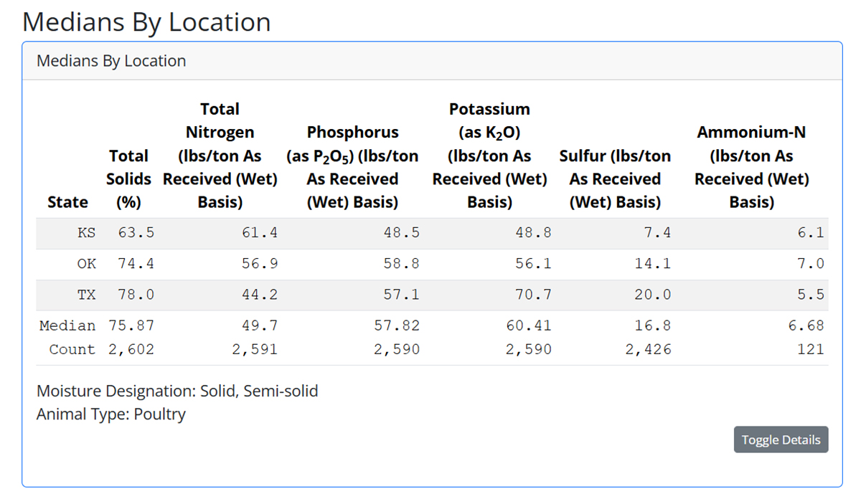Click the Total Solids count value 2,602
Image resolution: width=861 pixels, height=504 pixels.
tap(131, 350)
